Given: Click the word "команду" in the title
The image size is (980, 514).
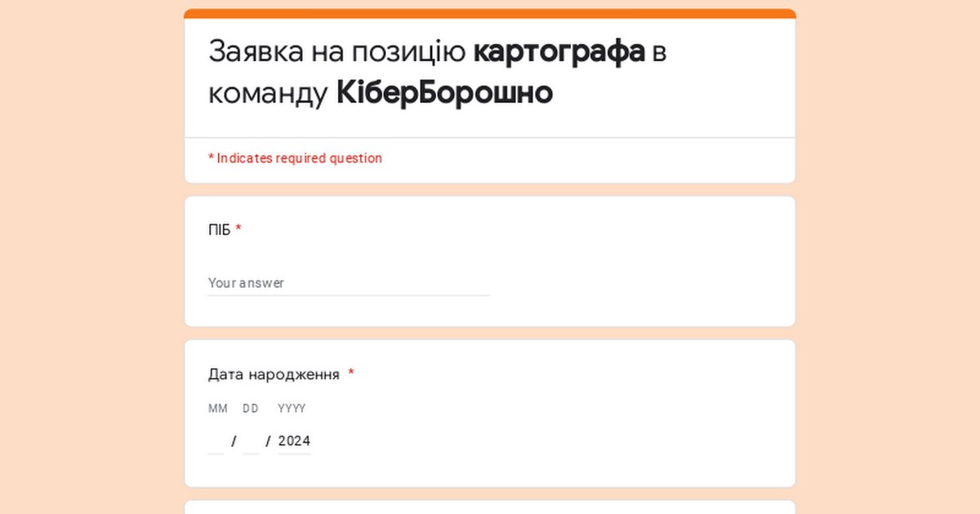Looking at the screenshot, I should pyautogui.click(x=267, y=94).
